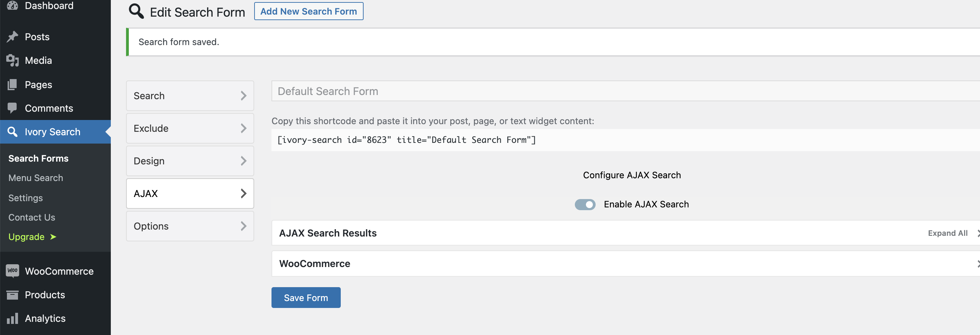Click the Default Search Form title field
Image resolution: width=980 pixels, height=335 pixels.
click(625, 91)
